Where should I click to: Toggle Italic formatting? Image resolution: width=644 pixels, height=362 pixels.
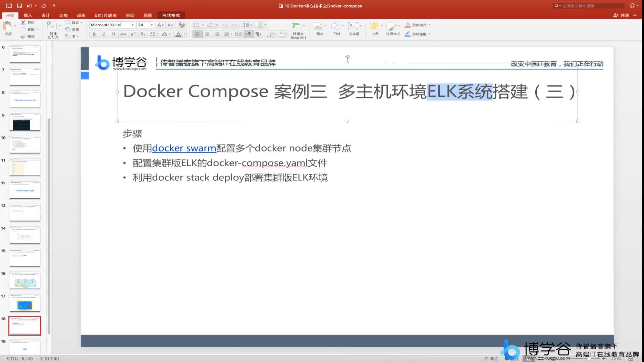[x=104, y=34]
